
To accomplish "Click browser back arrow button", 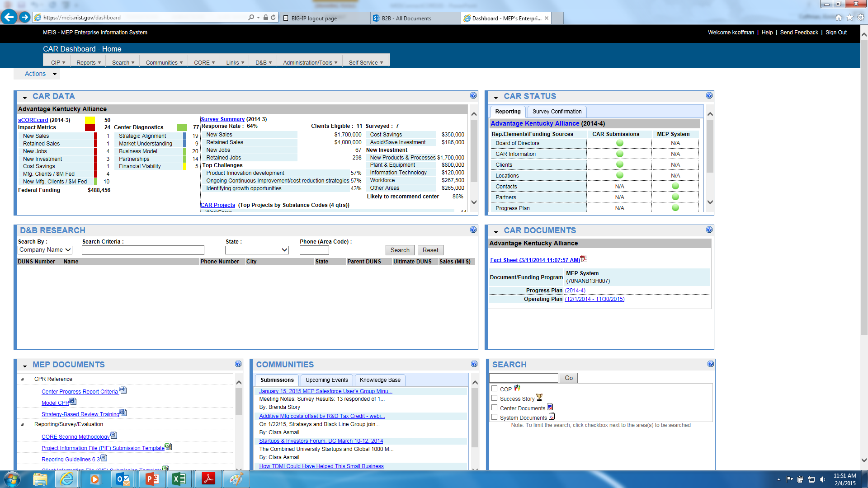I will 9,17.
